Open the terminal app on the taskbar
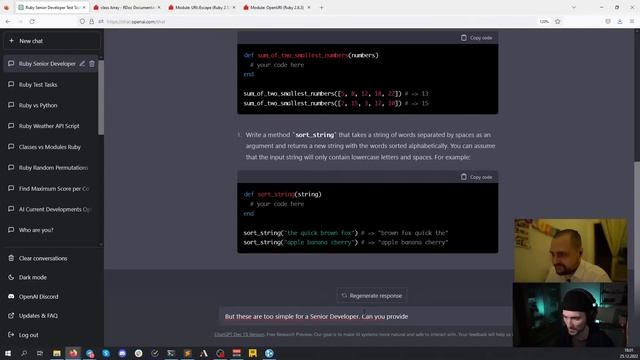Screen dimensions: 640x360 pos(171,353)
